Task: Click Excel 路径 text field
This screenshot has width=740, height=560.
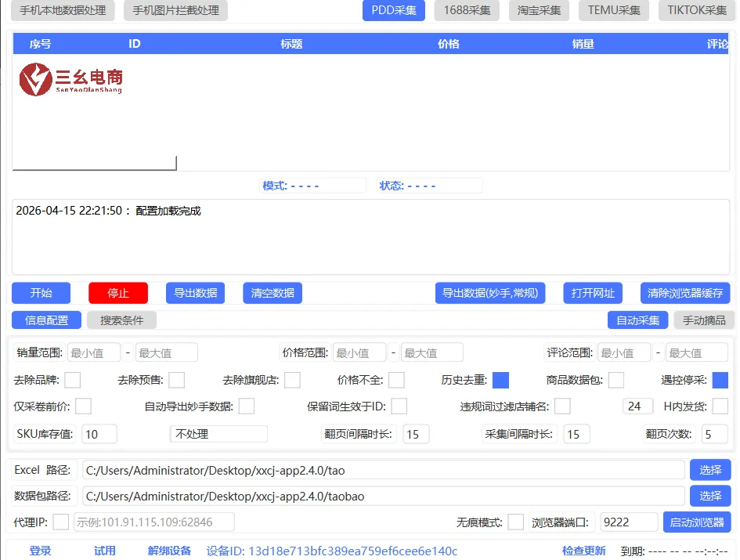Action: (x=383, y=470)
